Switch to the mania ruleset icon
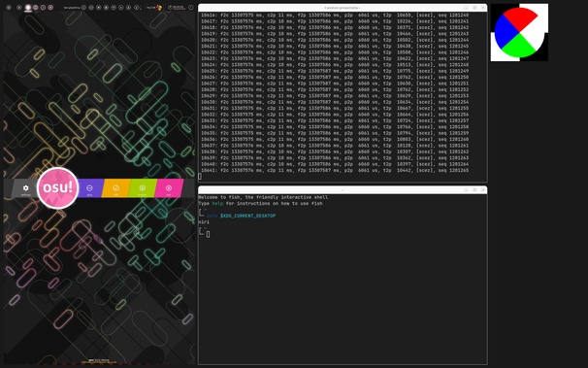The height and width of the screenshot is (368, 588). click(x=50, y=8)
